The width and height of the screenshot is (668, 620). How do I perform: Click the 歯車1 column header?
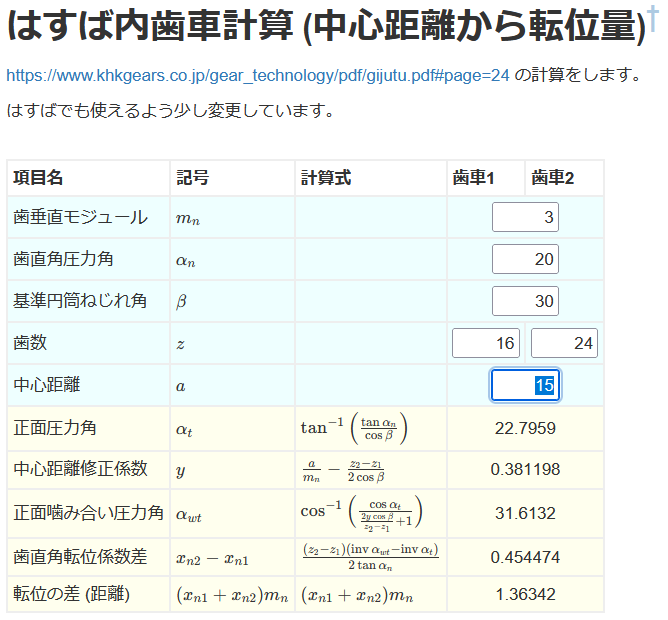[474, 178]
